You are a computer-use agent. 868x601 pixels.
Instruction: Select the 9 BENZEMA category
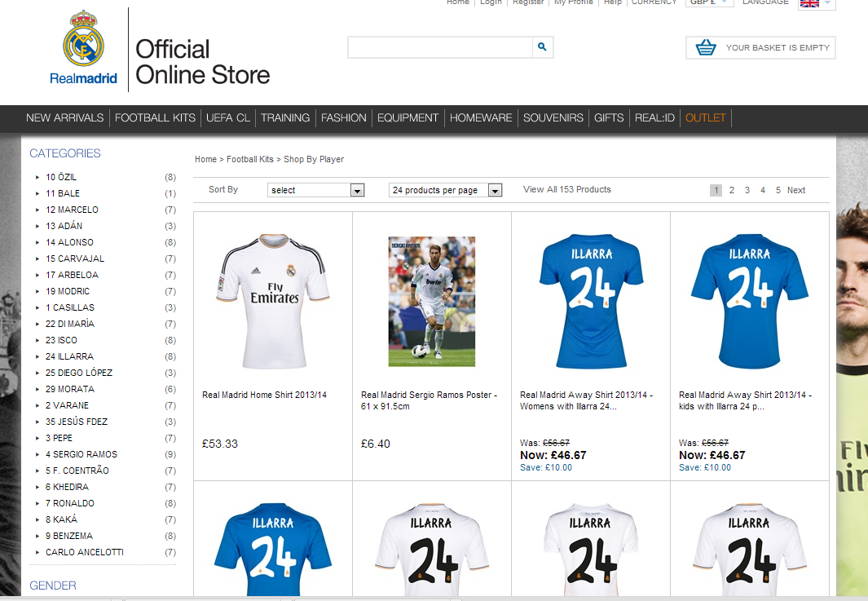[x=69, y=537]
